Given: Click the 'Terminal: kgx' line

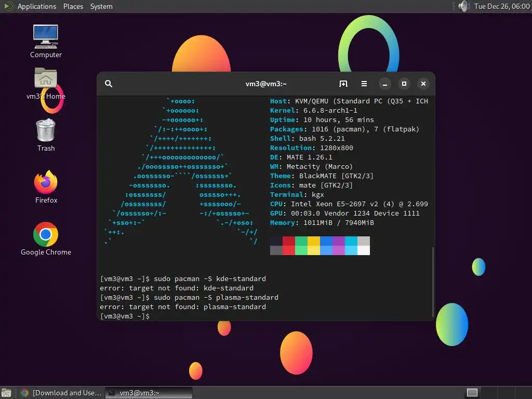Looking at the screenshot, I should (x=297, y=195).
